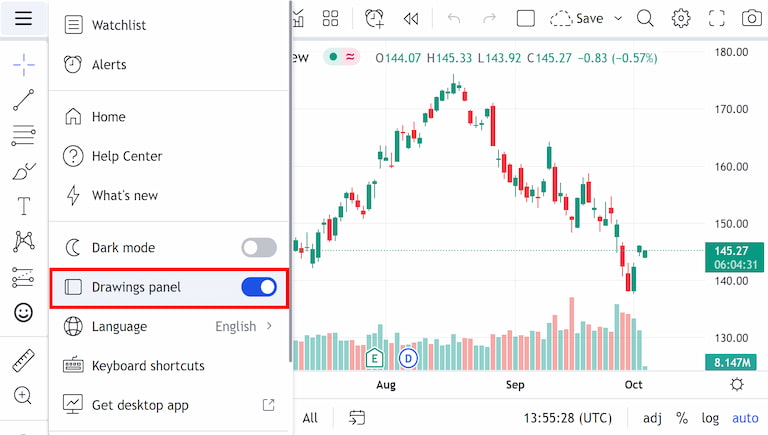
Task: Open the hamburger main menu
Action: click(23, 19)
